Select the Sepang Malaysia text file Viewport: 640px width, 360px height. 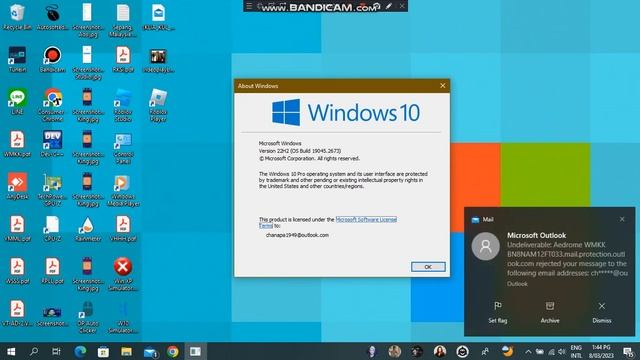pos(123,20)
